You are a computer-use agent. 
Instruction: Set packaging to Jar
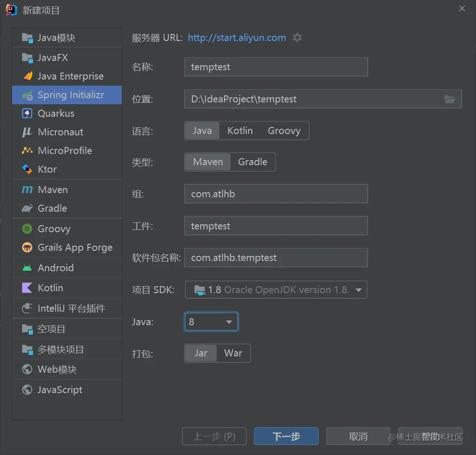[201, 353]
